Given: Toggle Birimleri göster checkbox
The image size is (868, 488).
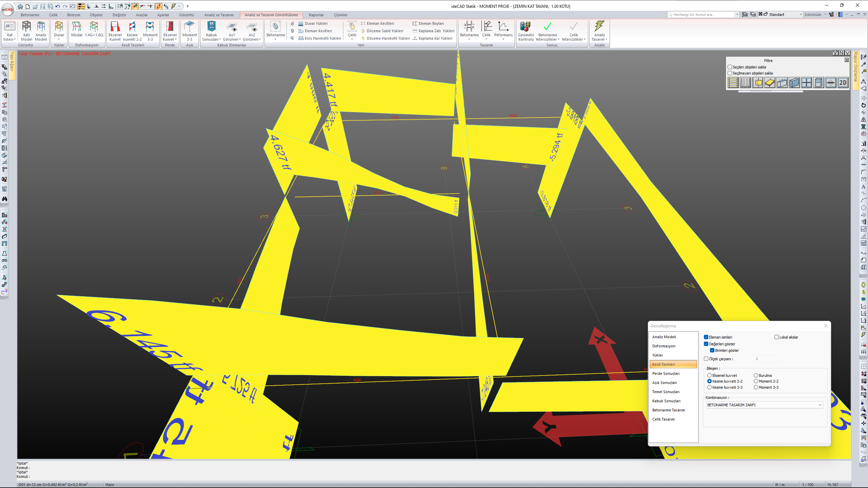Looking at the screenshot, I should (712, 350).
